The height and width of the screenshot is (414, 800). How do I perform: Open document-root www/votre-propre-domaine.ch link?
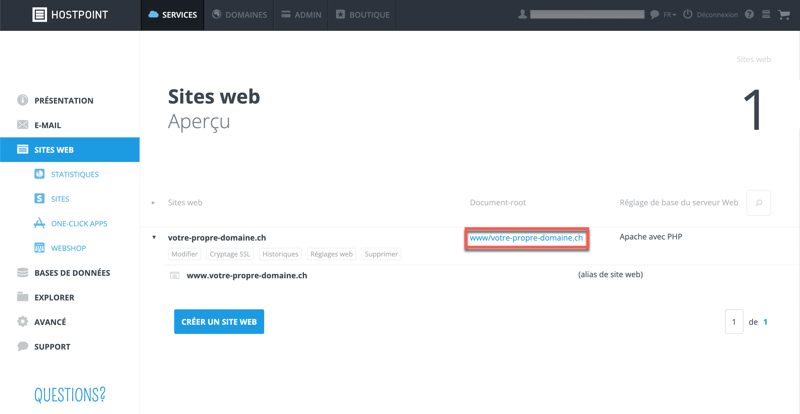point(526,238)
